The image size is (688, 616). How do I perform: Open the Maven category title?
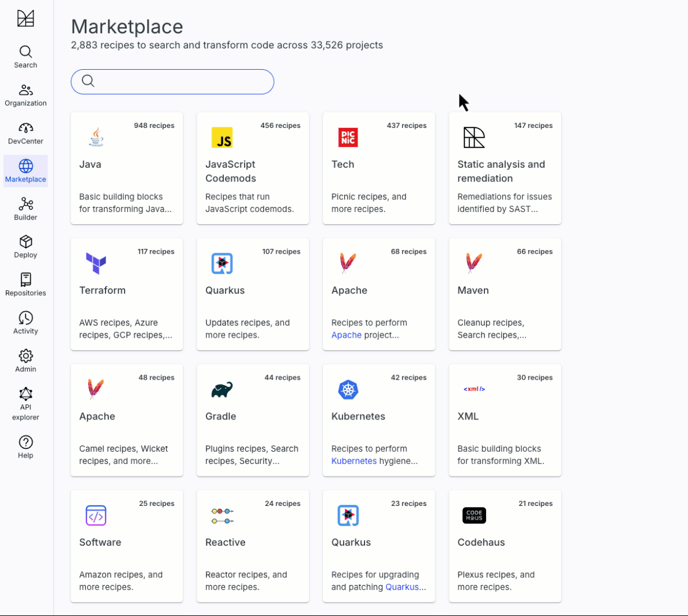[x=473, y=290]
